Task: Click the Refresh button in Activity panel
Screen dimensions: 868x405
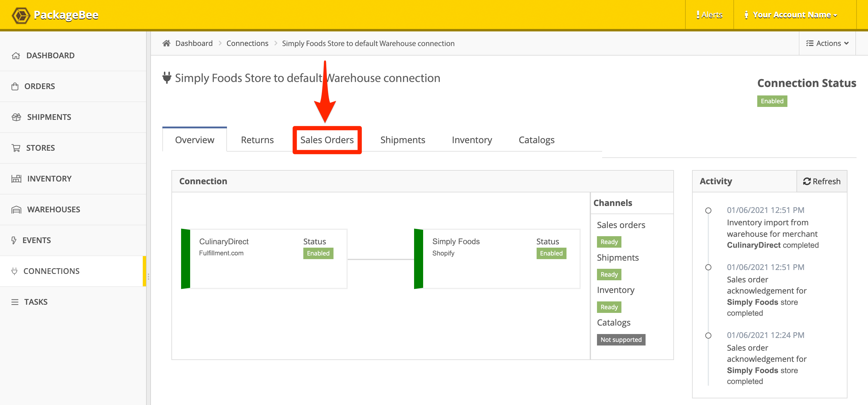Action: (x=822, y=182)
